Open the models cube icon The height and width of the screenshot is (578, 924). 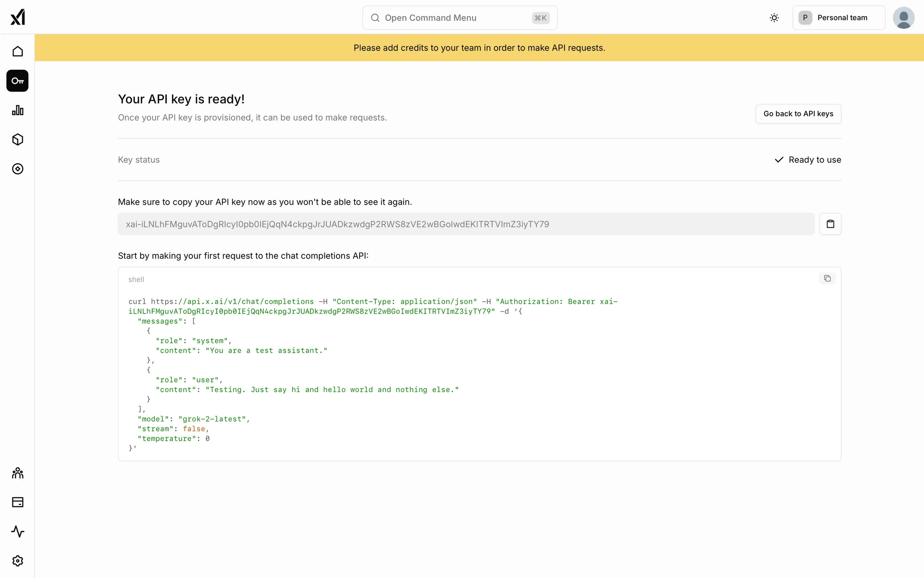(x=18, y=140)
